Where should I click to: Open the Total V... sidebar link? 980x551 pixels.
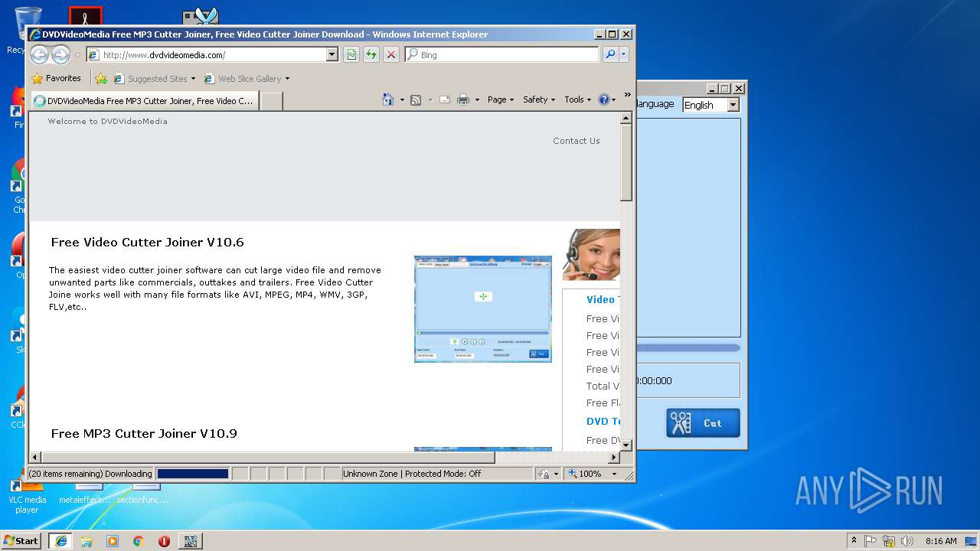(603, 386)
